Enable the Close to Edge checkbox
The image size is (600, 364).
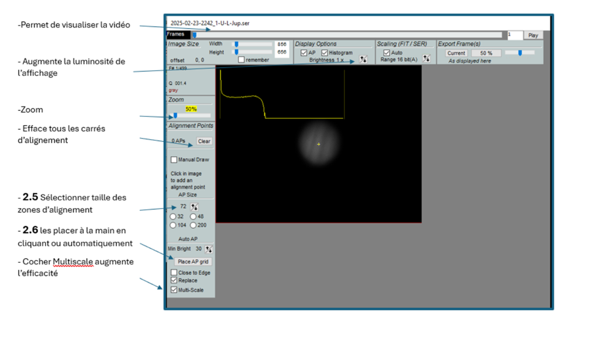(174, 273)
